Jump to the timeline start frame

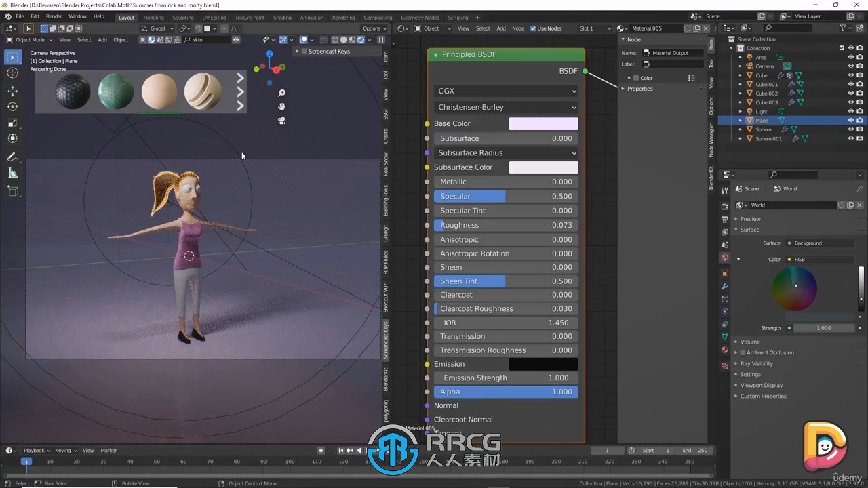(x=342, y=450)
